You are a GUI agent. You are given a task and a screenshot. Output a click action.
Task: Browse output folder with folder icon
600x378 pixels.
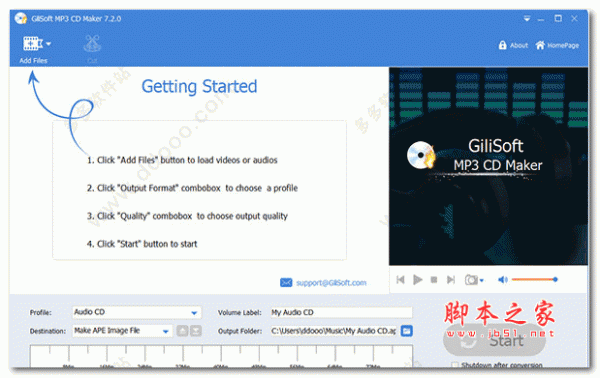pyautogui.click(x=406, y=331)
